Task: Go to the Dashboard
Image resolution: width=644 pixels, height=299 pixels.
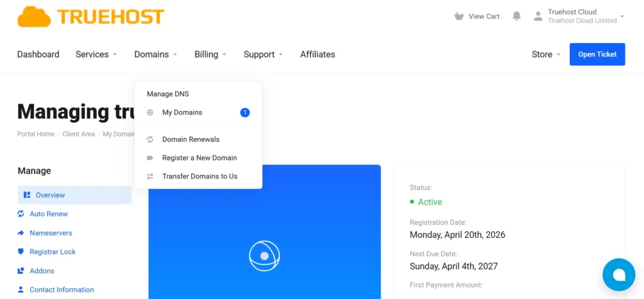Action: tap(38, 54)
